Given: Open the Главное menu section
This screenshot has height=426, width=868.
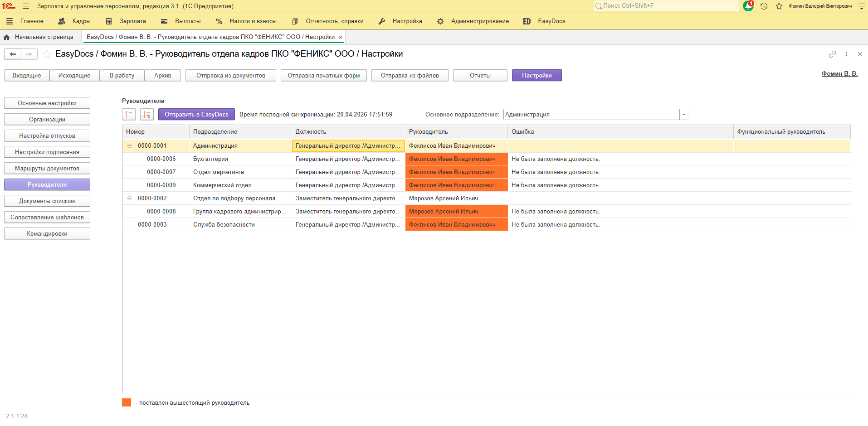Looking at the screenshot, I should tap(32, 21).
